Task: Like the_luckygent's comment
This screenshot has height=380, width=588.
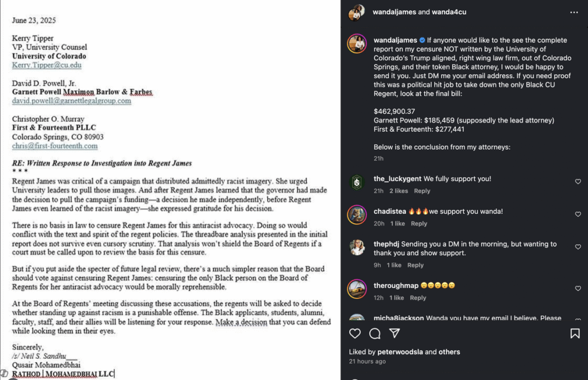Action: point(578,182)
